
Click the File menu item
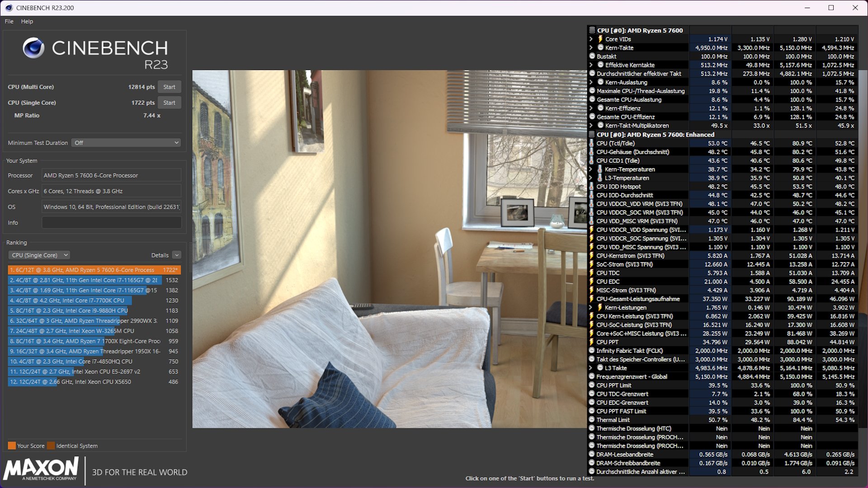coord(9,21)
